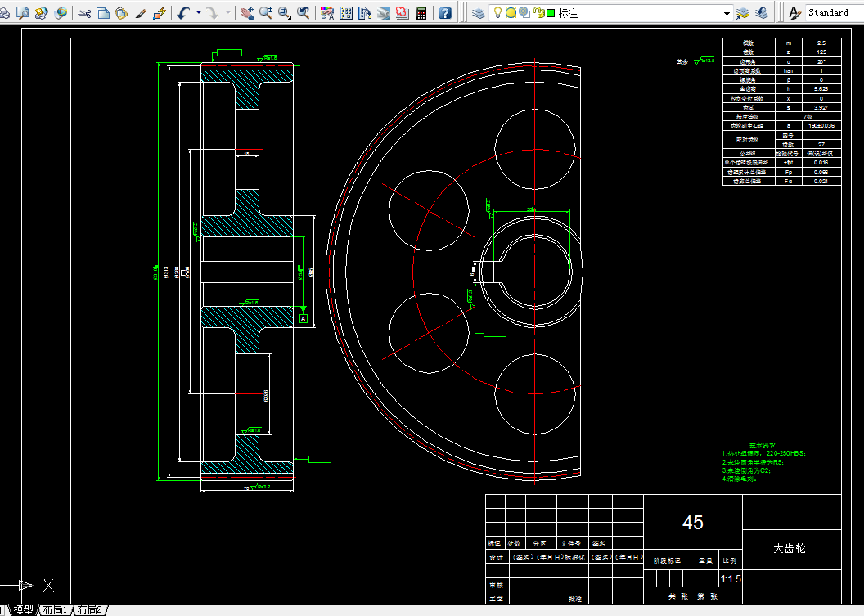Open the Help question mark icon
Image resolution: width=864 pixels, height=616 pixels.
(445, 12)
